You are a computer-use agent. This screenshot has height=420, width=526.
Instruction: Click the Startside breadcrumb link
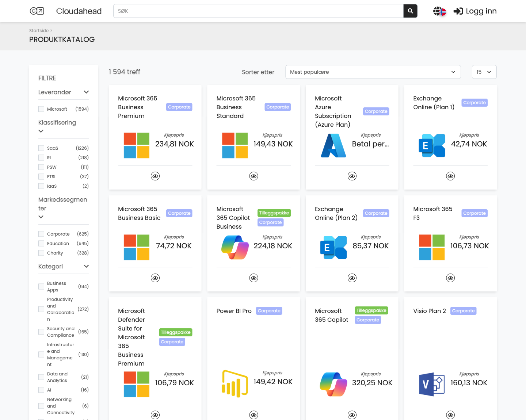pos(39,30)
